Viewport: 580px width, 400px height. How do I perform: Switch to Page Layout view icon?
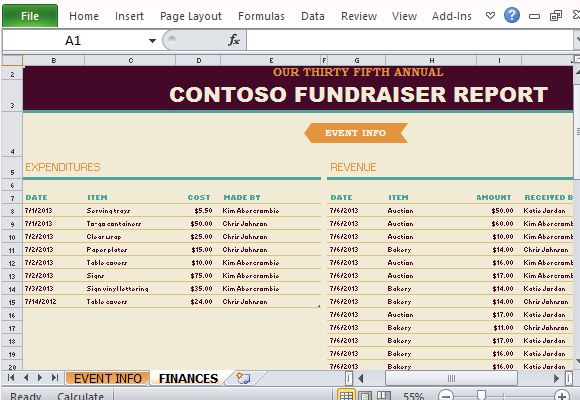point(365,396)
